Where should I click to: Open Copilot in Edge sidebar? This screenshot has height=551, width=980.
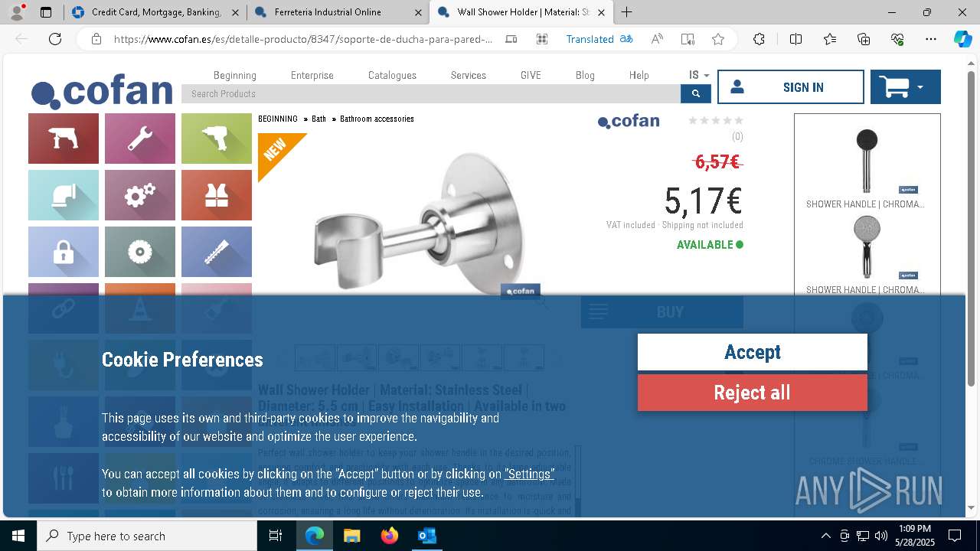[x=963, y=39]
